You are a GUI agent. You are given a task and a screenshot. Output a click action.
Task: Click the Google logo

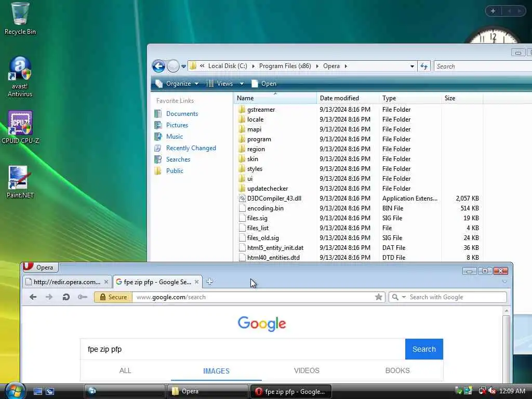click(x=262, y=324)
